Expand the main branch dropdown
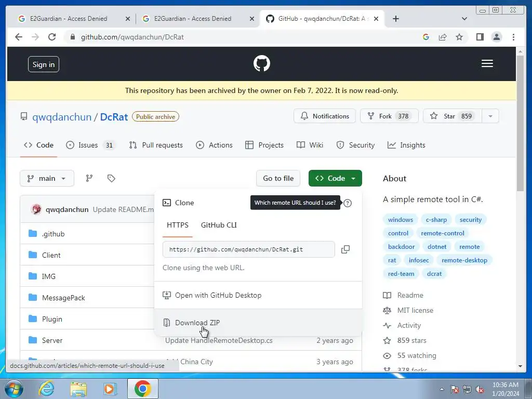 (47, 178)
